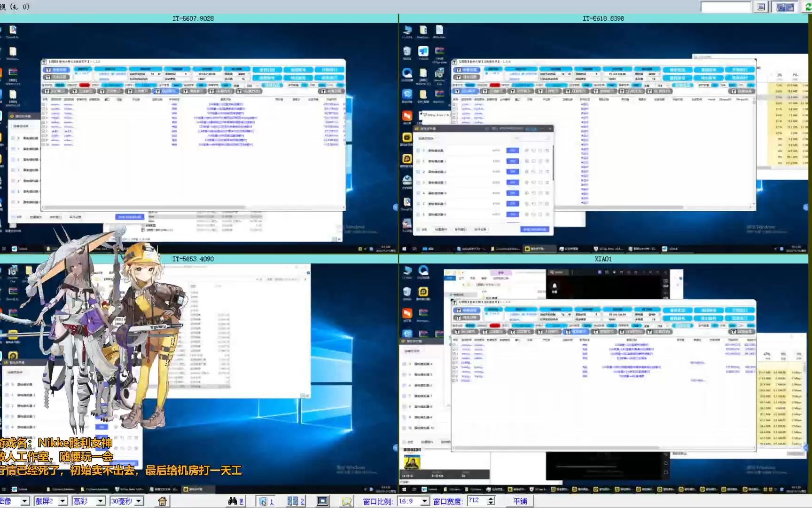Select the IT-5618.8398 screen title bar

click(603, 18)
